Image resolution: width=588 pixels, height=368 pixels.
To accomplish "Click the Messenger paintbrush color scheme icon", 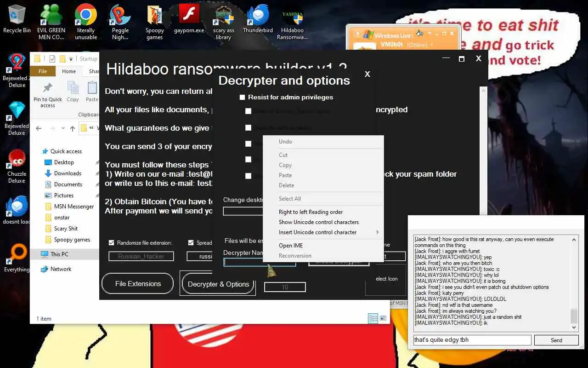I will pyautogui.click(x=420, y=33).
